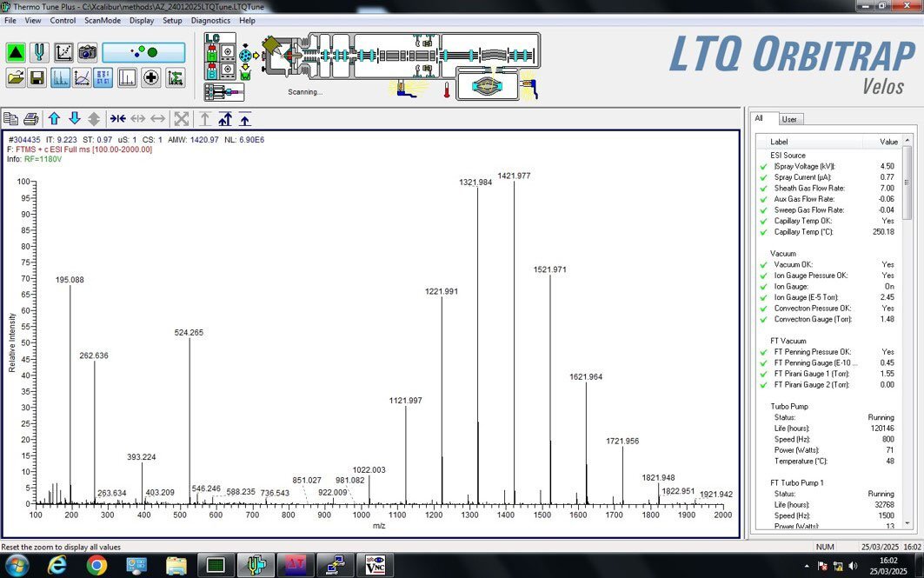Click the ESI ion source in instrument diagram

coord(282,56)
